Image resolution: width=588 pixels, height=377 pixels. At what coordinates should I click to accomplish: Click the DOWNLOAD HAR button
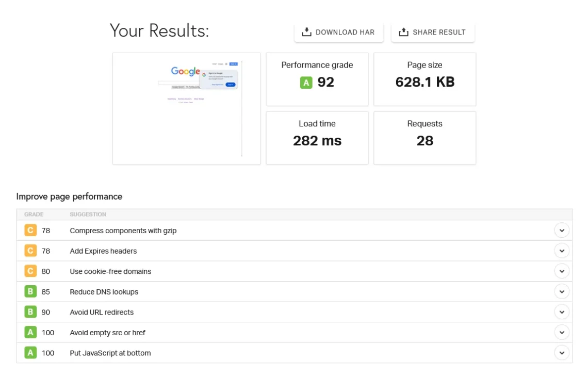[x=339, y=31]
